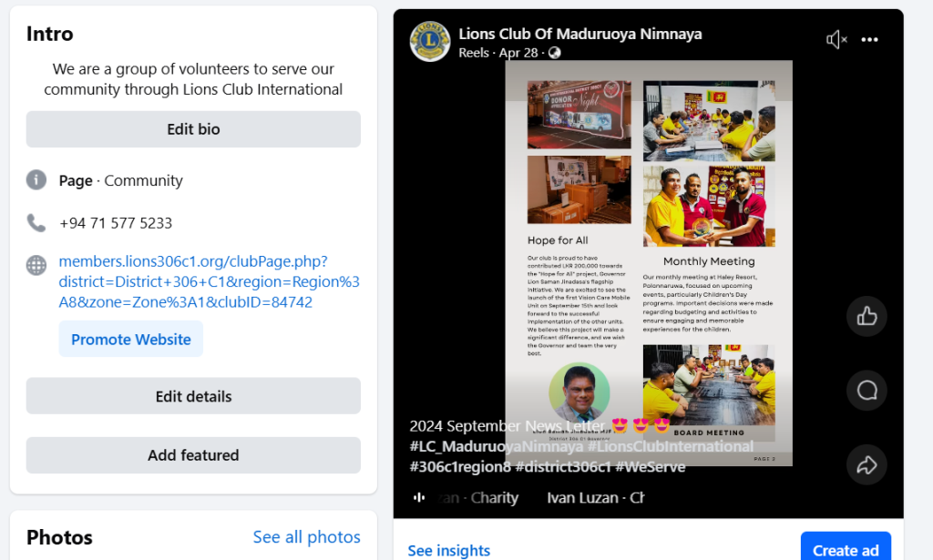933x560 pixels.
Task: Click the newsletter reel video preview
Action: (649, 263)
